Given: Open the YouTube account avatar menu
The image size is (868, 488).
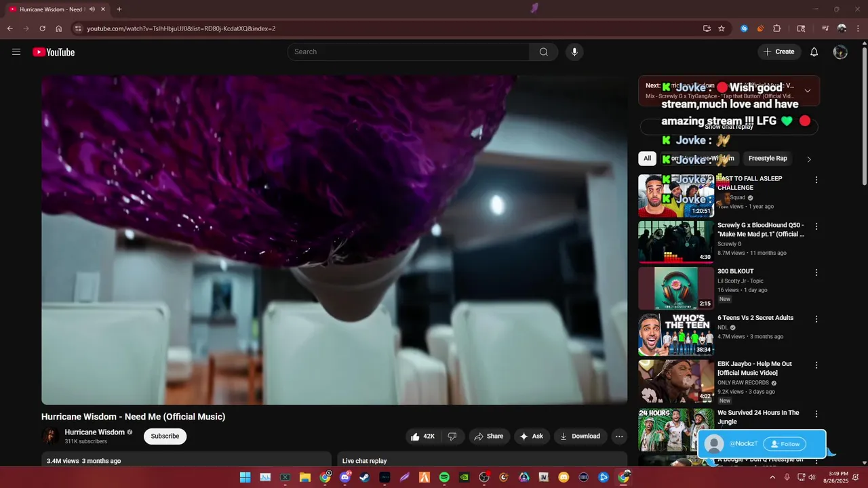Looking at the screenshot, I should pos(840,52).
